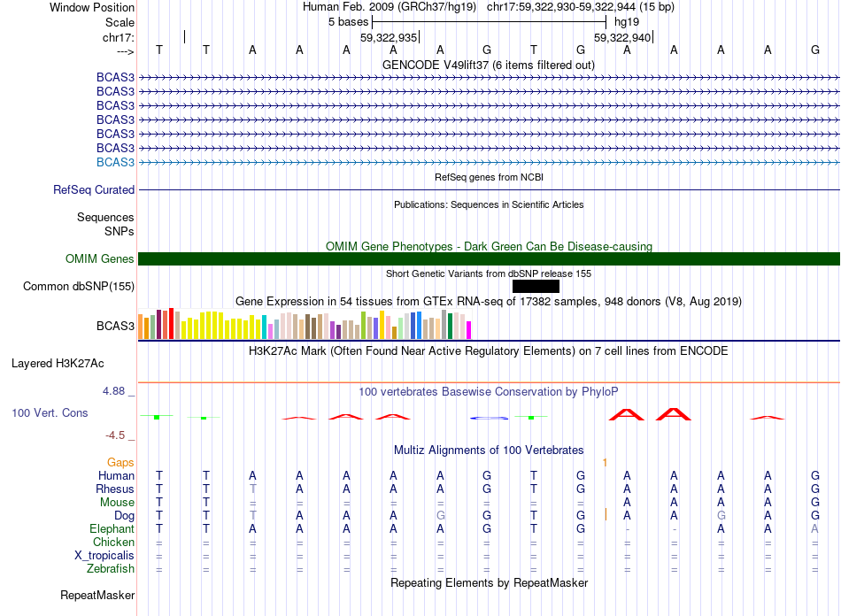The height and width of the screenshot is (616, 841).
Task: Click 'Publications: Sequences in Scientific Articles' title
Action: (489, 204)
